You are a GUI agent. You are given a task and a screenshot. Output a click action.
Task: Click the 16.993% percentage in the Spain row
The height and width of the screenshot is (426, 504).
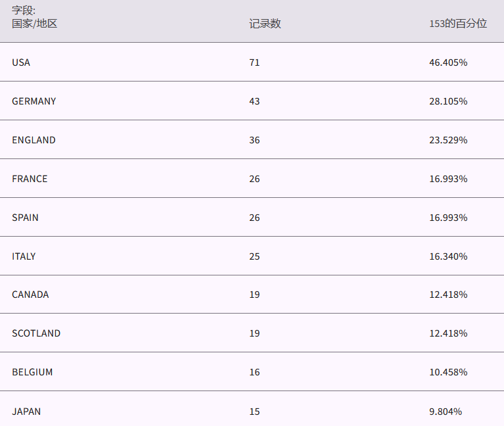[x=448, y=218]
